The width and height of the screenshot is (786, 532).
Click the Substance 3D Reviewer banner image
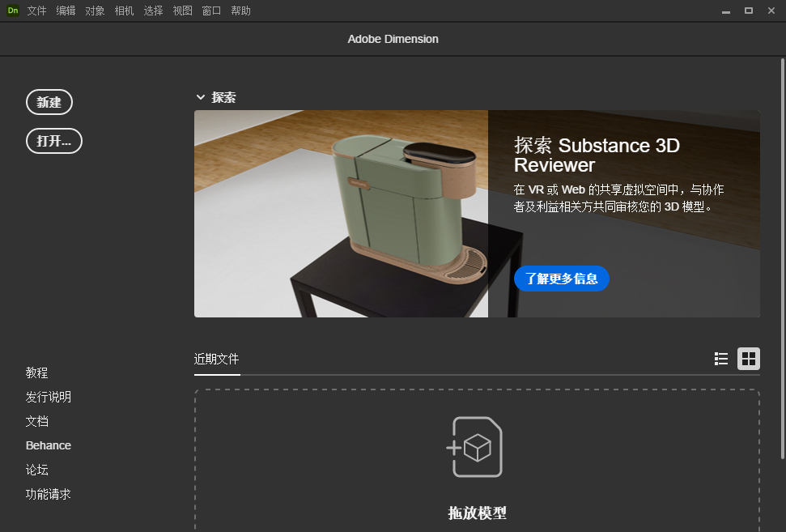click(x=340, y=213)
